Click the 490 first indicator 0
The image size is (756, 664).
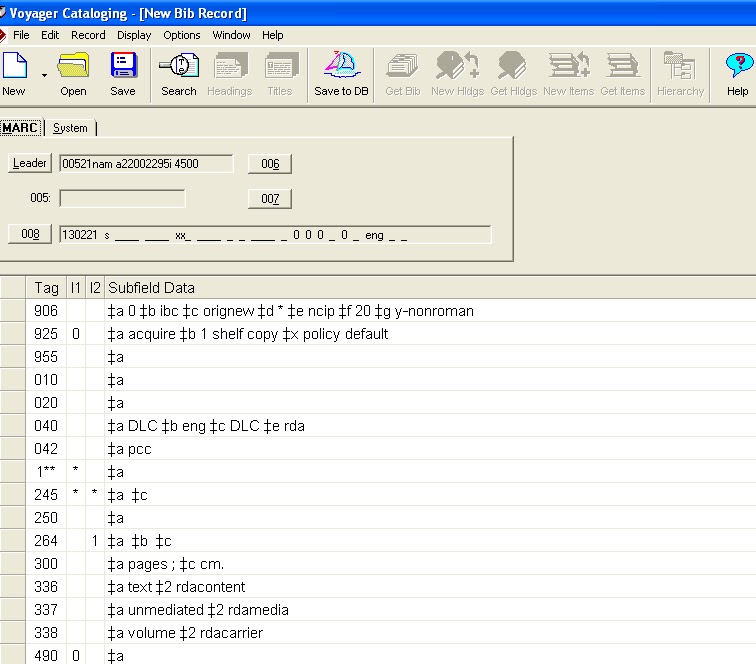pyautogui.click(x=76, y=655)
